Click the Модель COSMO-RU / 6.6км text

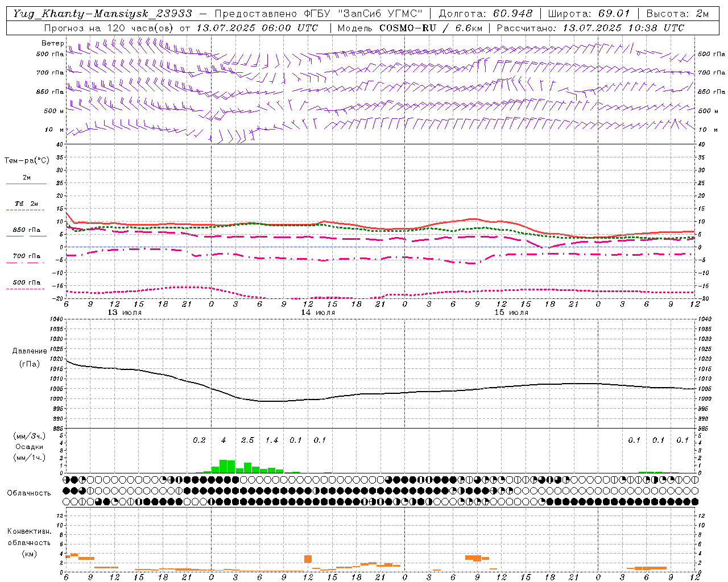click(410, 28)
